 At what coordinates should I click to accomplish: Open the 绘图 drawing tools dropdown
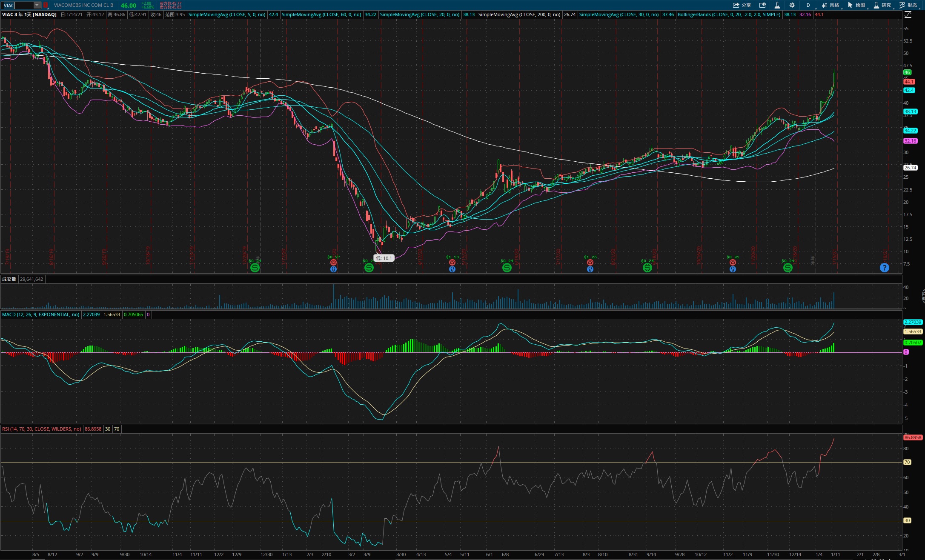click(856, 5)
